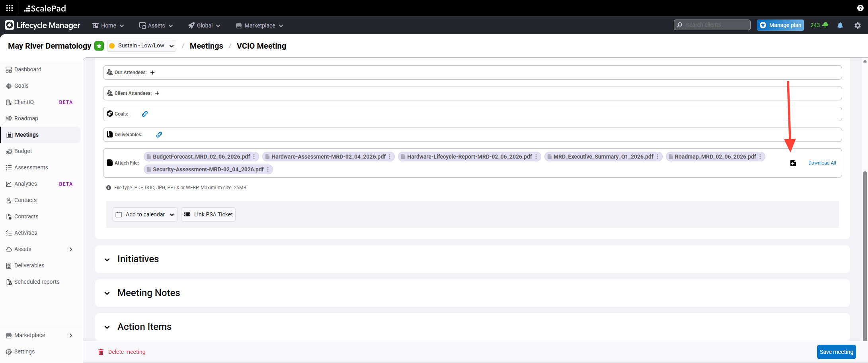The image size is (868, 363).
Task: Click the Deliverables link icon
Action: click(159, 135)
